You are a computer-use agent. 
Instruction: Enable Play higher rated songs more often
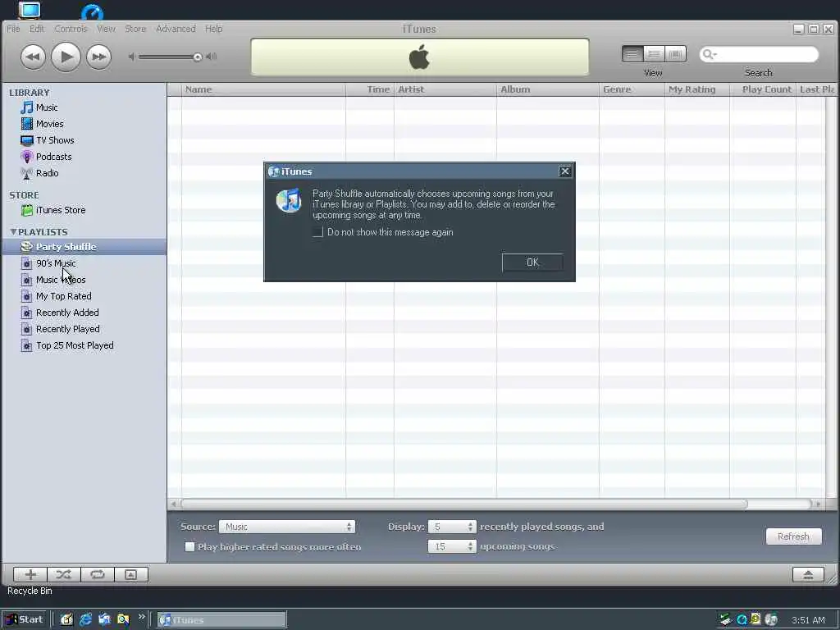point(189,547)
